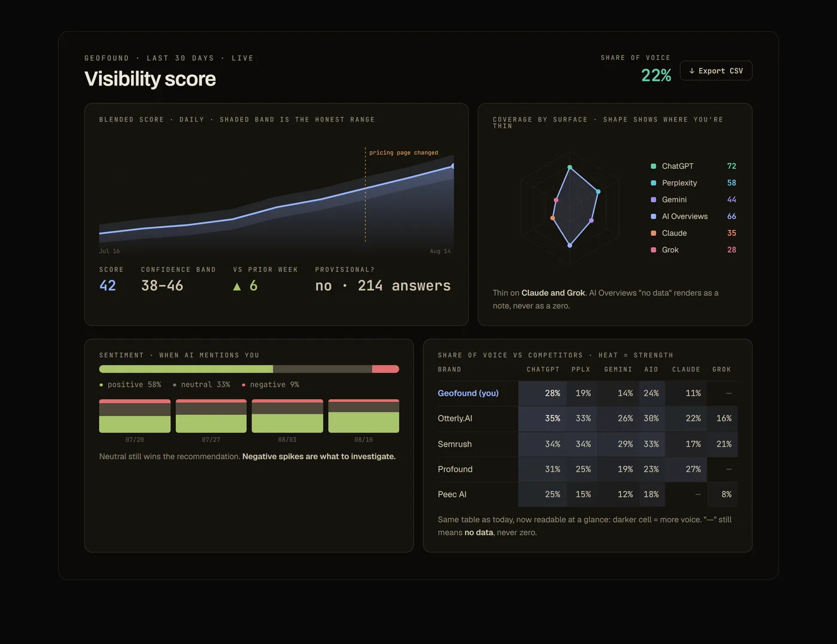837x644 pixels.
Task: Click the 08/03 sentiment bar
Action: pyautogui.click(x=288, y=416)
